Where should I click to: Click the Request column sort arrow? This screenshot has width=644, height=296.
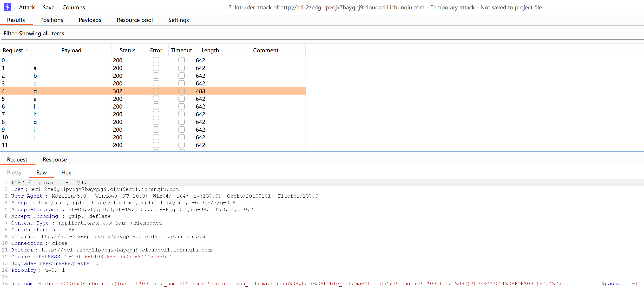coord(27,50)
